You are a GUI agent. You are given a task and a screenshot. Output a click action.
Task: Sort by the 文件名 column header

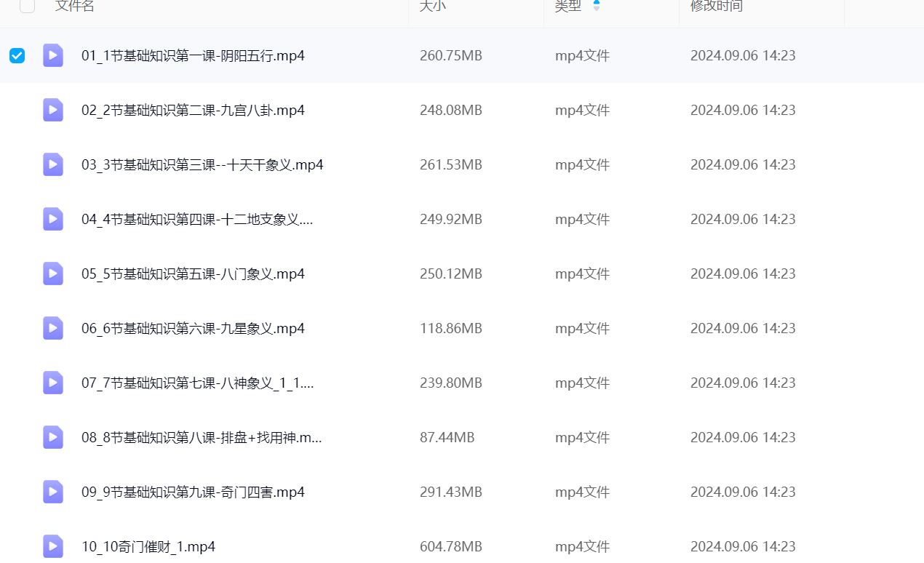click(x=75, y=6)
